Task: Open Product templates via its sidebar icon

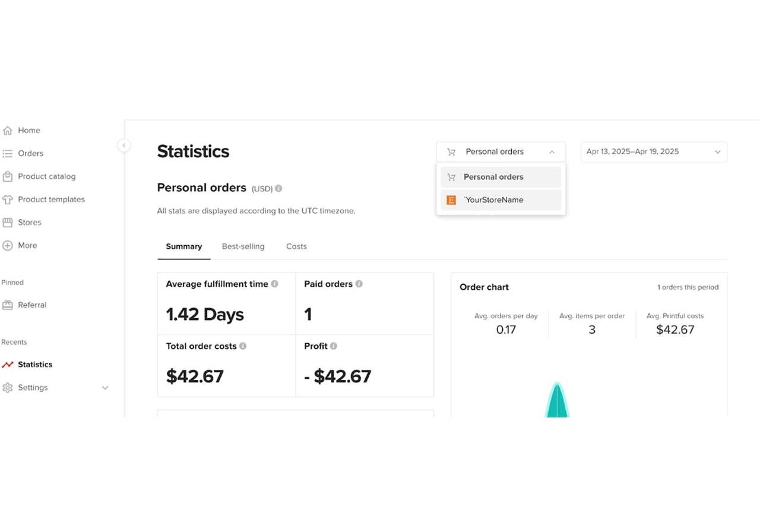Action: [x=8, y=199]
